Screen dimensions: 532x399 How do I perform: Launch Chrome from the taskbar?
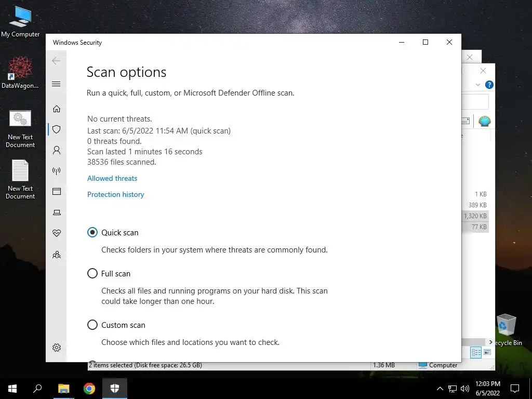pos(89,389)
